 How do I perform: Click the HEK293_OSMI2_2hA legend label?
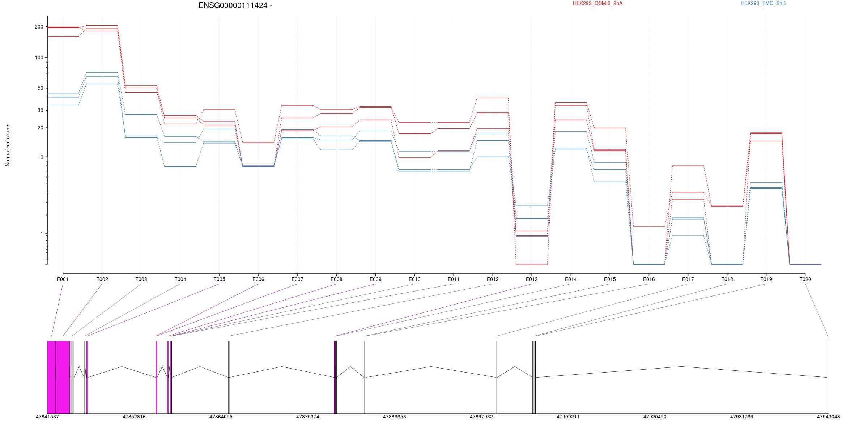coord(597,3)
